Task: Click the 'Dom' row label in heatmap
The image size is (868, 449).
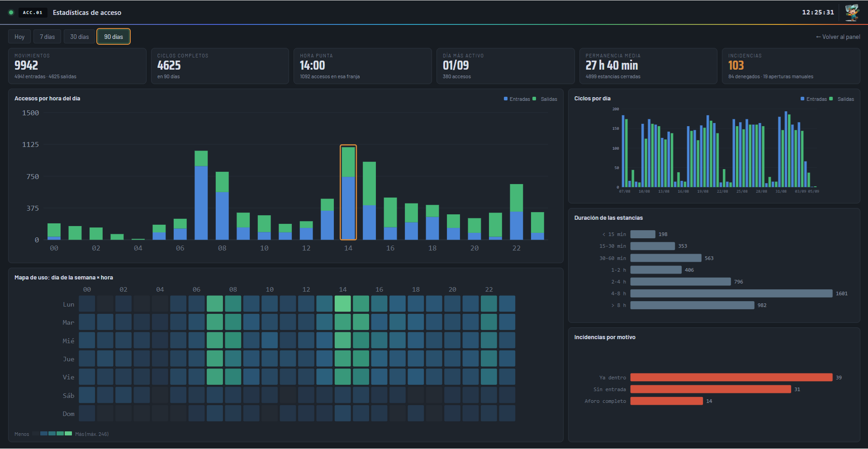Action: coord(69,414)
